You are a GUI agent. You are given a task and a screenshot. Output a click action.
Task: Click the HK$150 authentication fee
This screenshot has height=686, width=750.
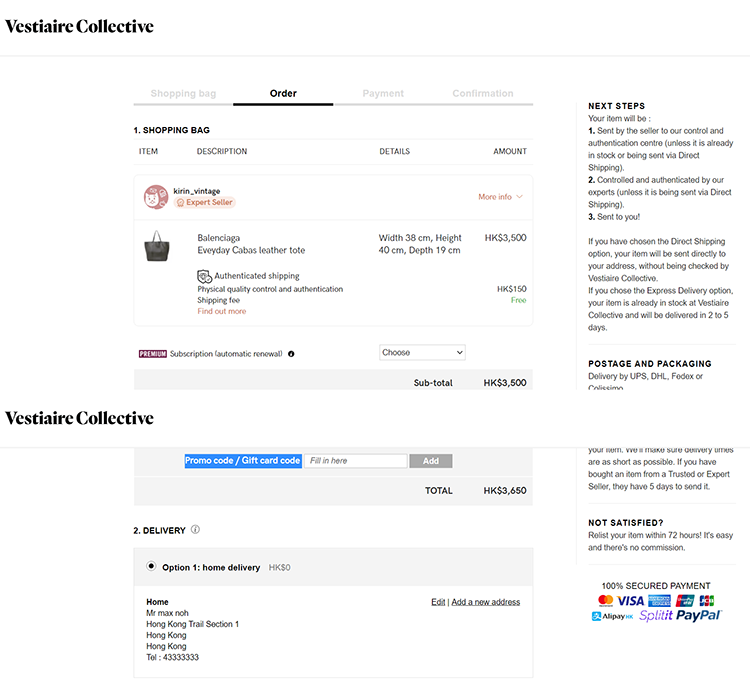point(511,289)
